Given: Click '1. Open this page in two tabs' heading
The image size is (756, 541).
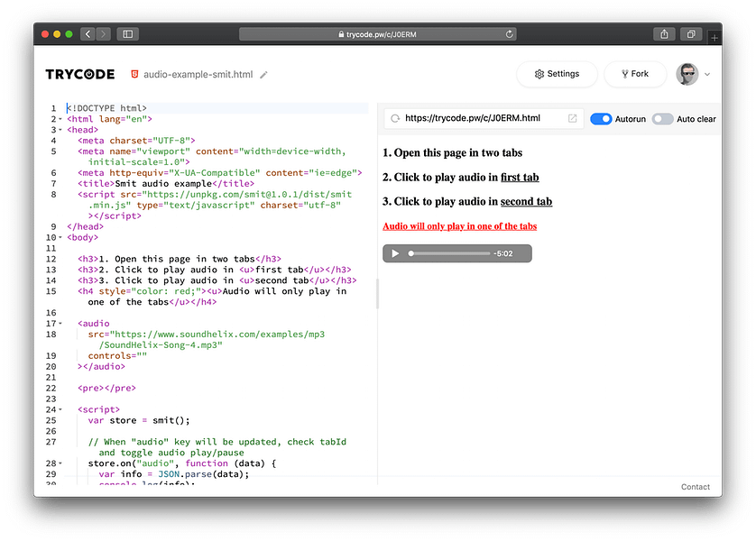Looking at the screenshot, I should tap(452, 152).
